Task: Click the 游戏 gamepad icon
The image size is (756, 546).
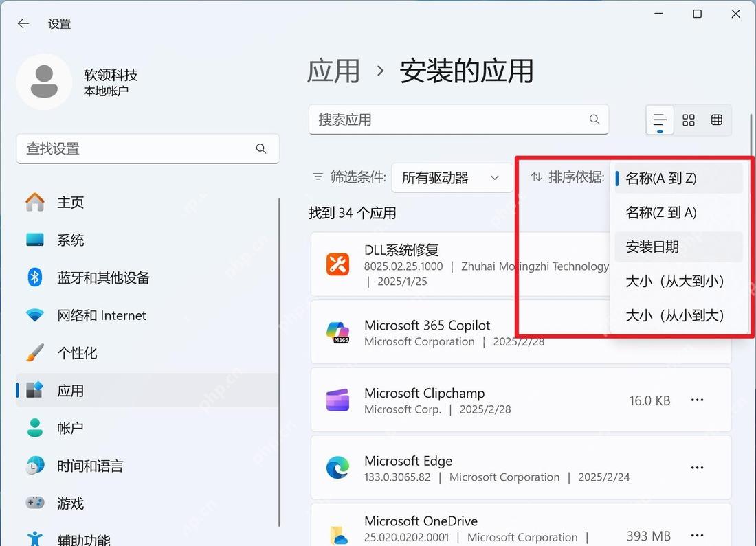Action: pyautogui.click(x=35, y=503)
